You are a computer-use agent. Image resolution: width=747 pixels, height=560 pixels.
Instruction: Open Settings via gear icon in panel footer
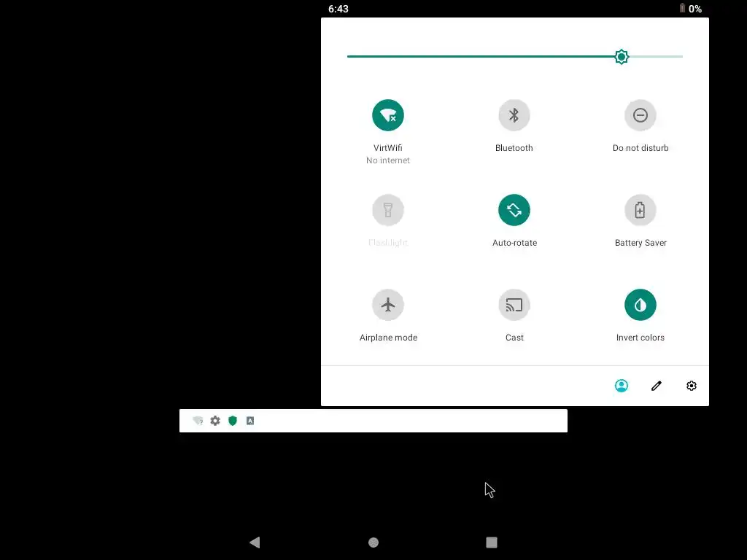[x=692, y=386]
